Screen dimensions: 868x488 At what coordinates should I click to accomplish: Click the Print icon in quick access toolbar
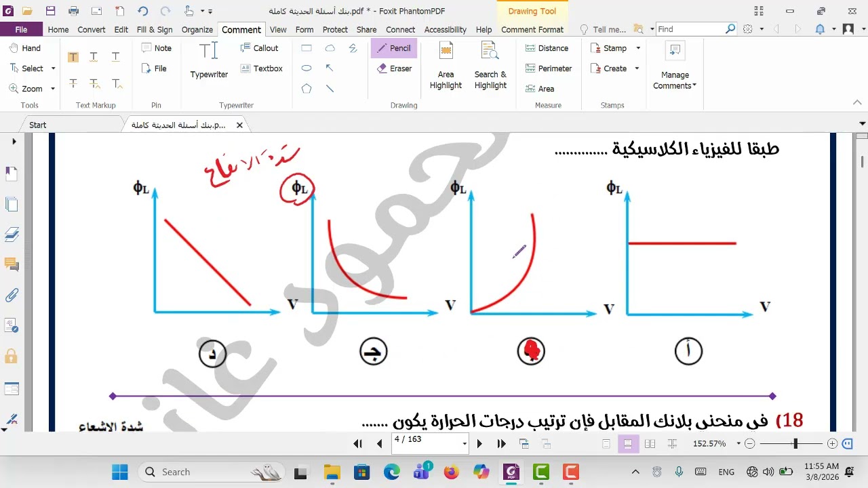click(73, 11)
